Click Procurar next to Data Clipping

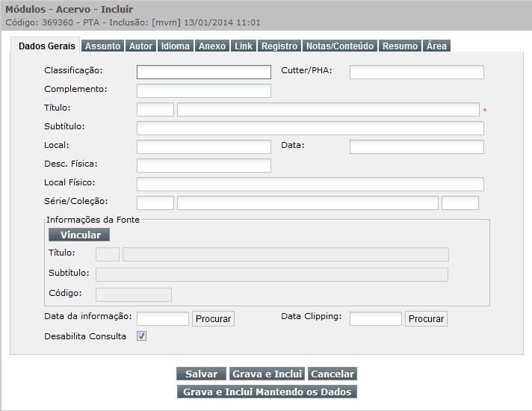(x=426, y=318)
